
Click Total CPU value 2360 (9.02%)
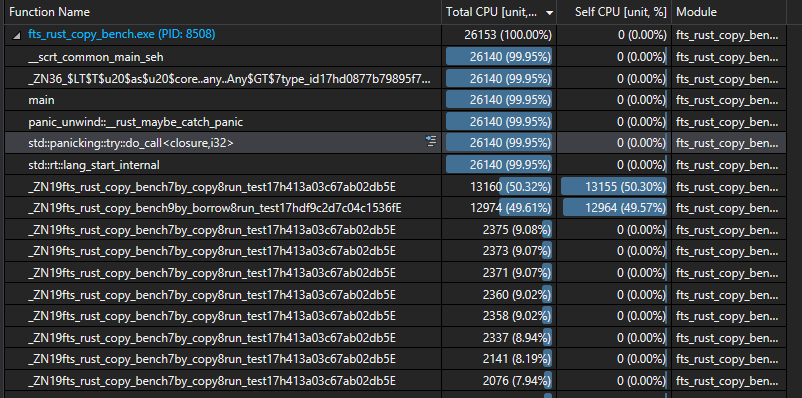517,295
